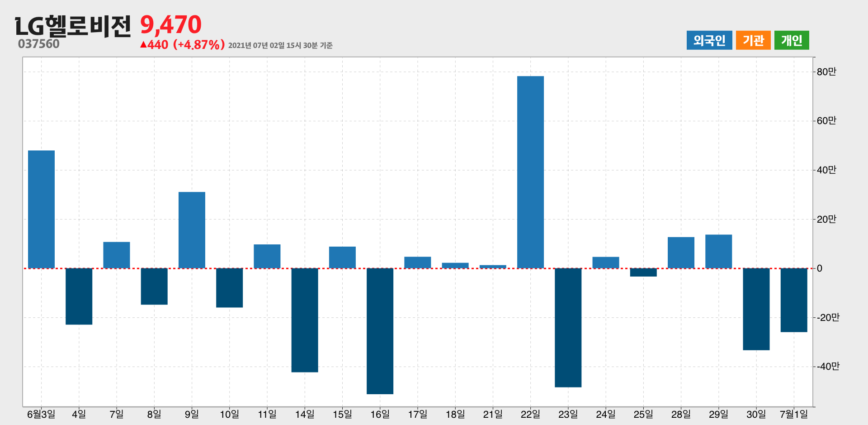Click the 0 y-axis label
This screenshot has width=868, height=425.
[x=820, y=268]
